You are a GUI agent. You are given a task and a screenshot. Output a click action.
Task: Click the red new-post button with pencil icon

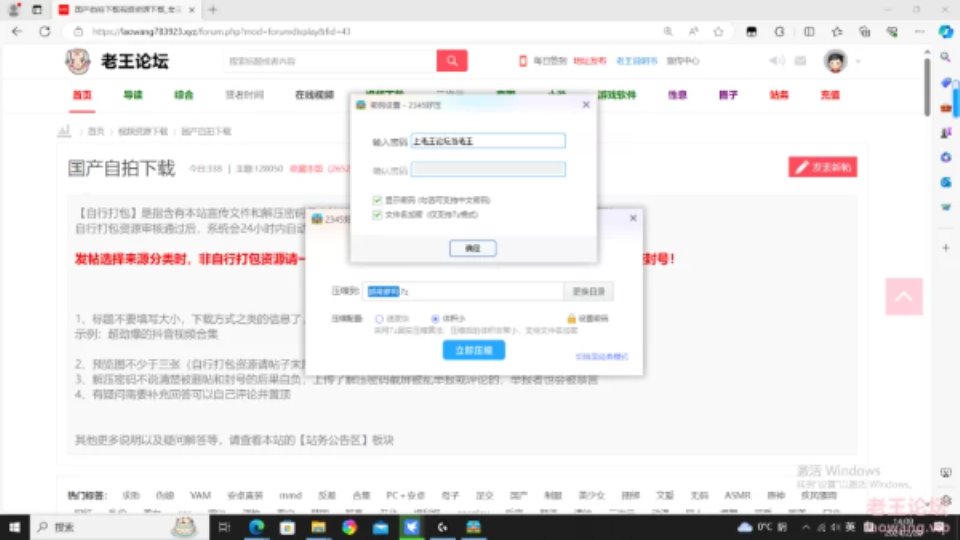(823, 167)
